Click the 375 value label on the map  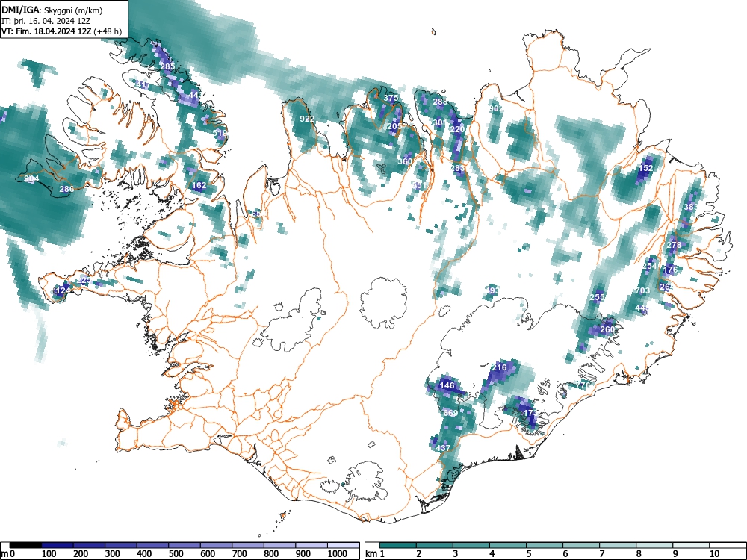(x=391, y=98)
